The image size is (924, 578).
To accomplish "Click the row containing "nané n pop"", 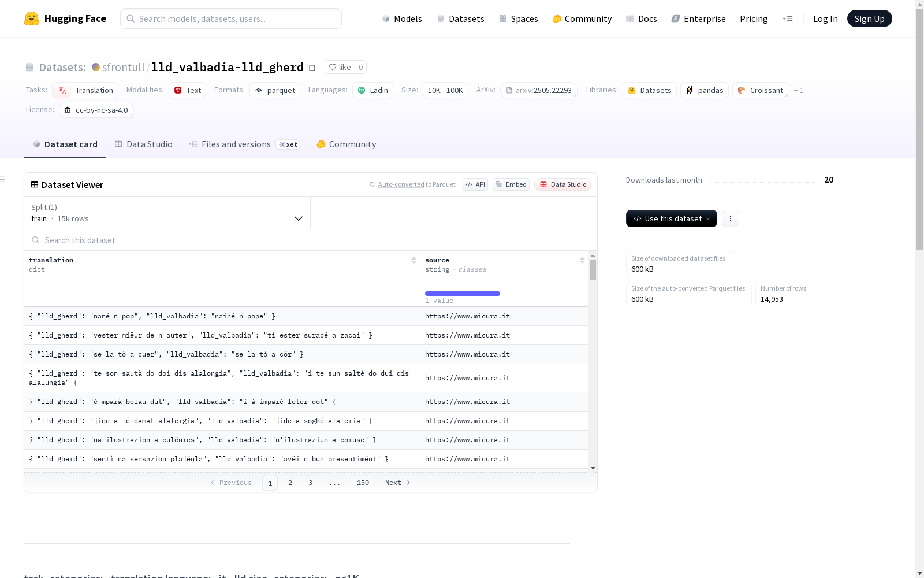I will tap(306, 316).
